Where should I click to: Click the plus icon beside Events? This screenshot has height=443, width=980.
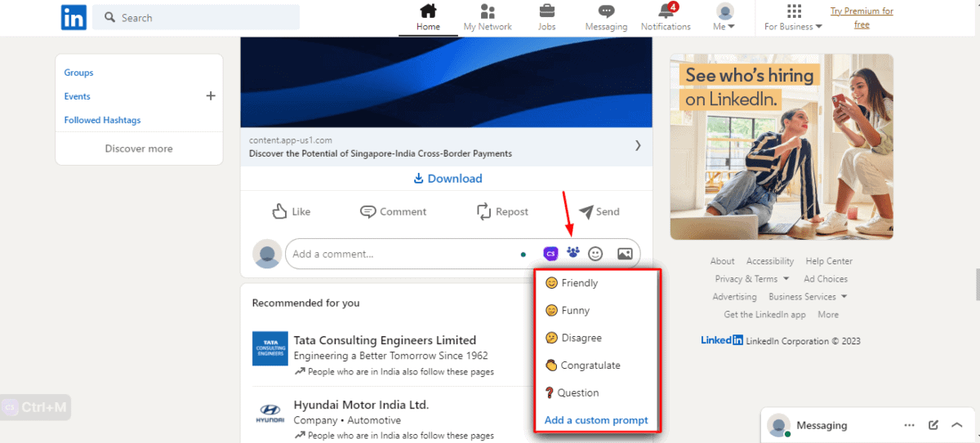pos(211,96)
